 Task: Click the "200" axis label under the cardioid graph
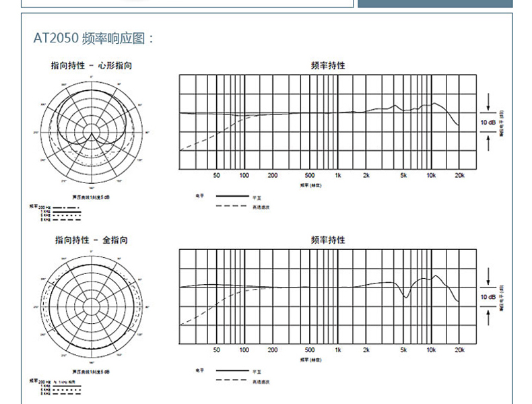(x=273, y=175)
